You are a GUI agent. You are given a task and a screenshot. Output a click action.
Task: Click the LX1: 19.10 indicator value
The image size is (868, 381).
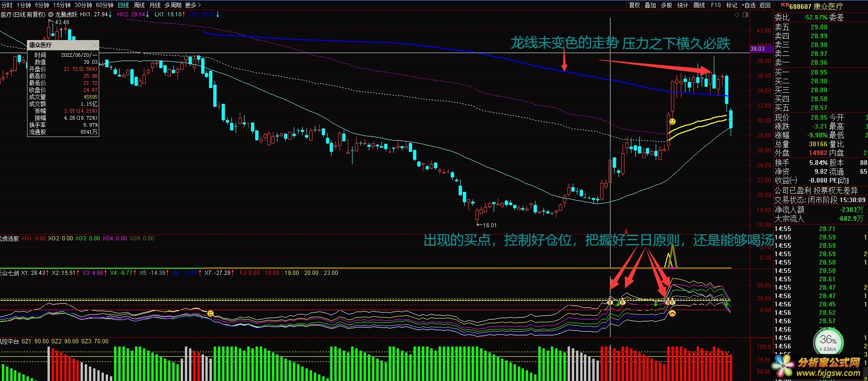[x=170, y=14]
